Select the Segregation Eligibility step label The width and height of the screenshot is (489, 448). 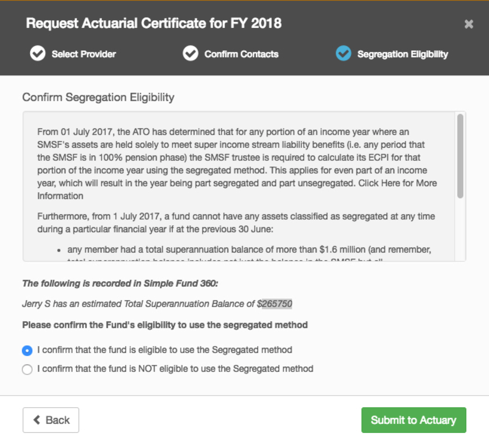403,54
